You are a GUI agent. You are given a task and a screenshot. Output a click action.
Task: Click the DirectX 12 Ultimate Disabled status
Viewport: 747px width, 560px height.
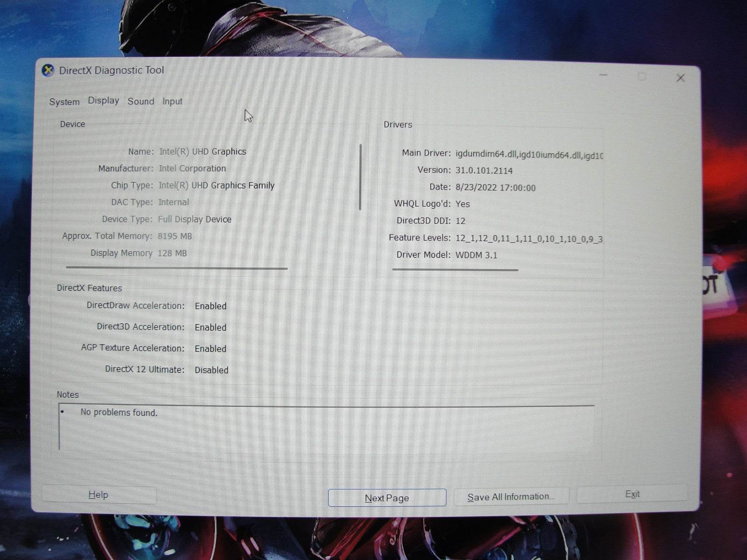coord(211,370)
